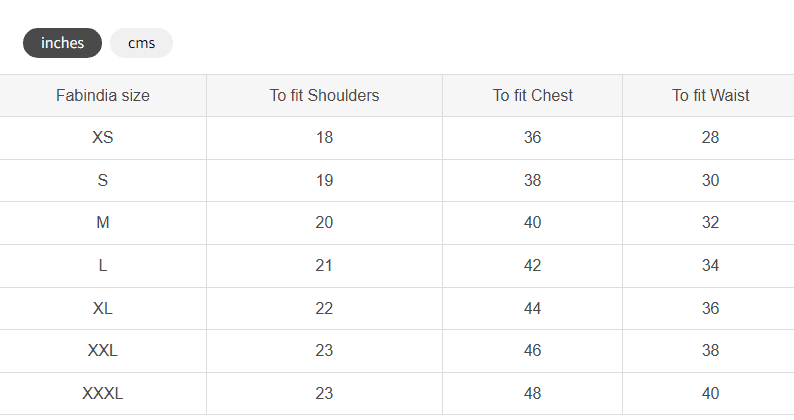Screen dimensions: 794x420
Task: Select the S size row label
Action: (103, 180)
